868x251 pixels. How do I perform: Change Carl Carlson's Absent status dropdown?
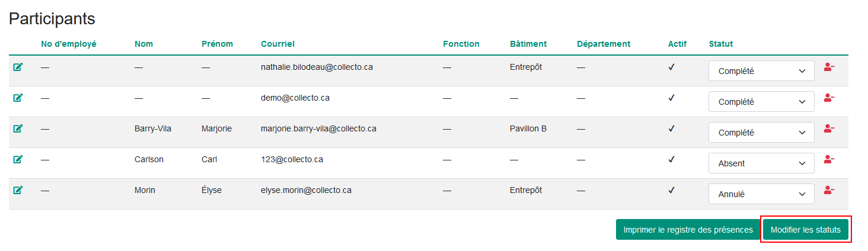pyautogui.click(x=761, y=163)
